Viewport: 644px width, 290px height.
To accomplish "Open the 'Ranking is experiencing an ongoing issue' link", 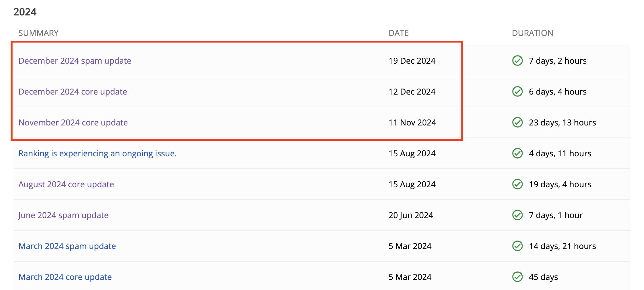I will pyautogui.click(x=97, y=154).
